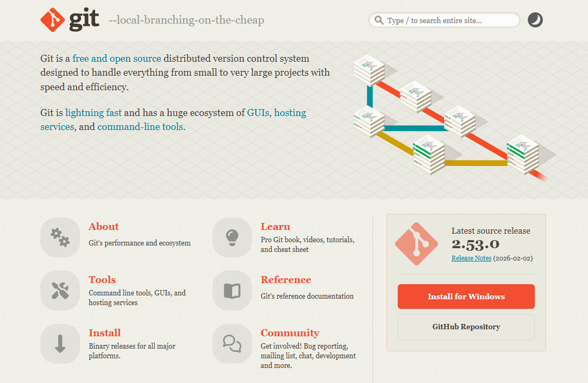The image size is (588, 383).
Task: Click the Tools wrench and screwdriver icon
Action: coord(60,291)
